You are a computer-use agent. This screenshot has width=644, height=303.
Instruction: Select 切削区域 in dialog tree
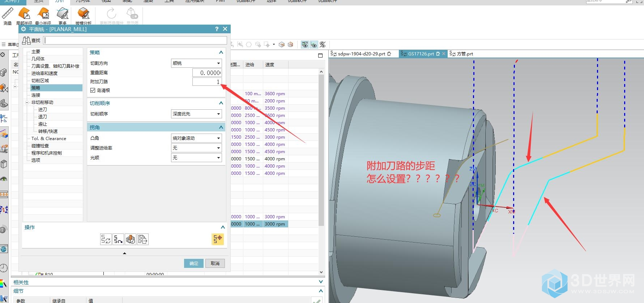point(40,80)
